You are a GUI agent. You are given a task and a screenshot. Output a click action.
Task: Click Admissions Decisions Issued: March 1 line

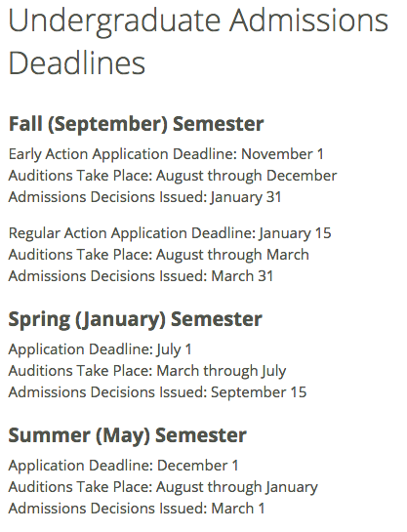pos(137,509)
